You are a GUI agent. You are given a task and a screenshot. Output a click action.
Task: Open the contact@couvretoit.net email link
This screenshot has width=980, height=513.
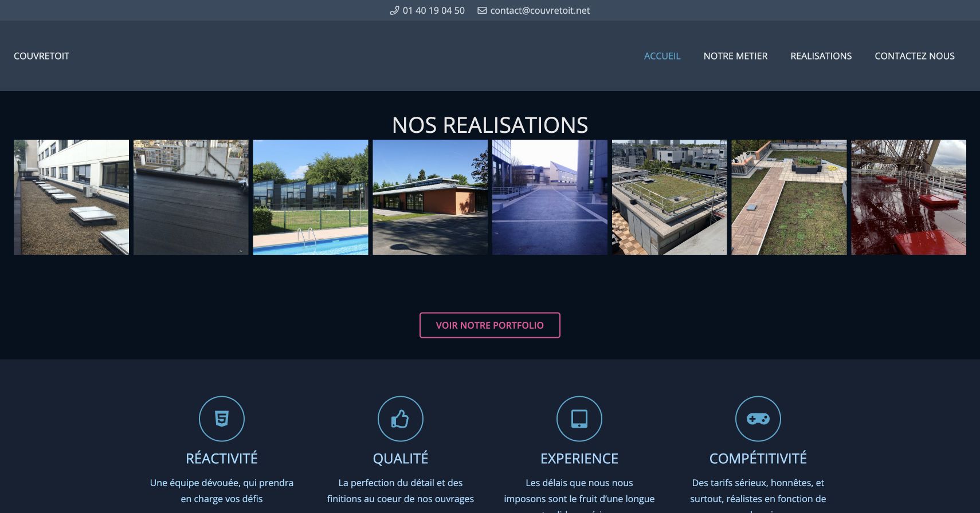coord(540,10)
